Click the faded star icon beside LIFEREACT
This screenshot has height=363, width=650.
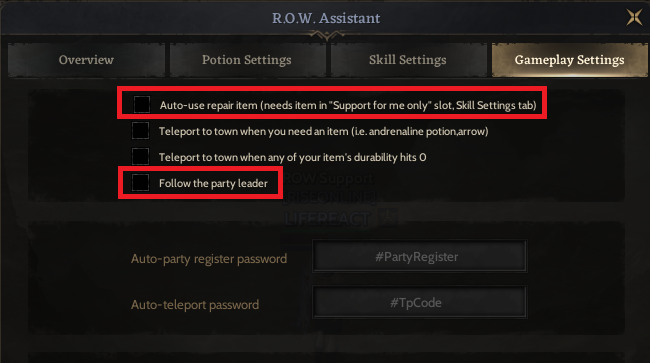click(388, 218)
